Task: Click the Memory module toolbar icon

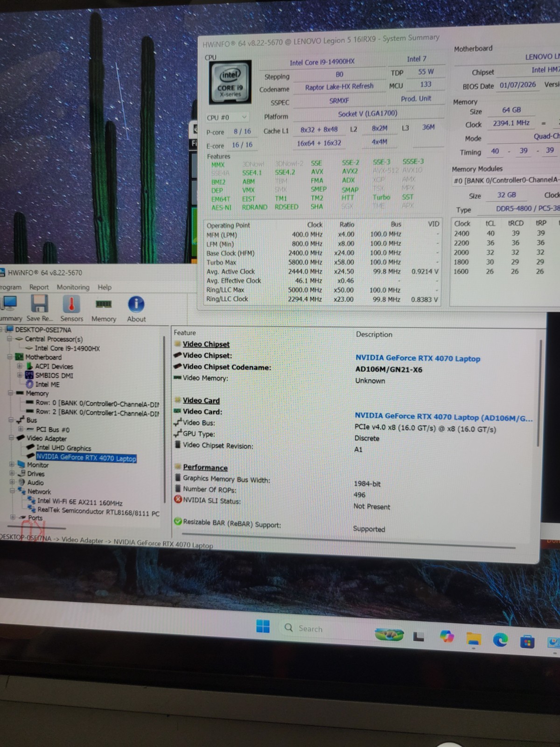Action: [104, 309]
